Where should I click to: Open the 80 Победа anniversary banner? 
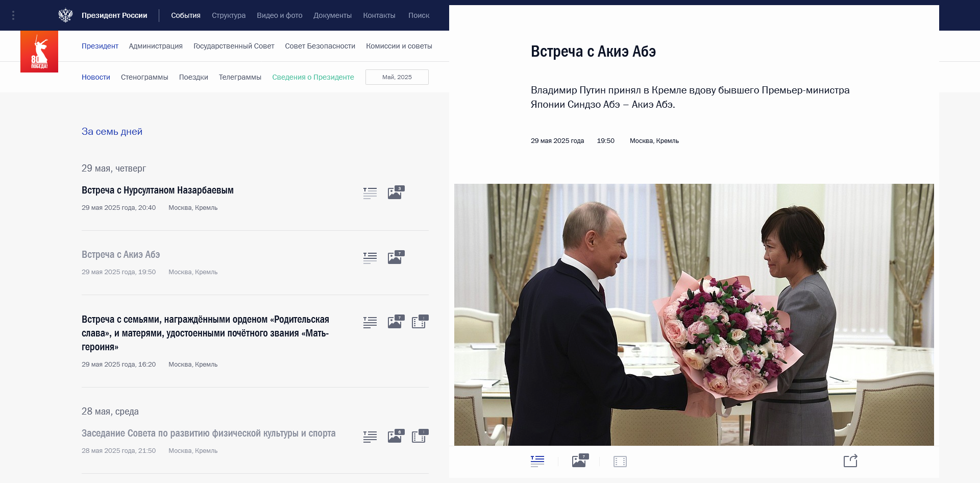[x=39, y=51]
